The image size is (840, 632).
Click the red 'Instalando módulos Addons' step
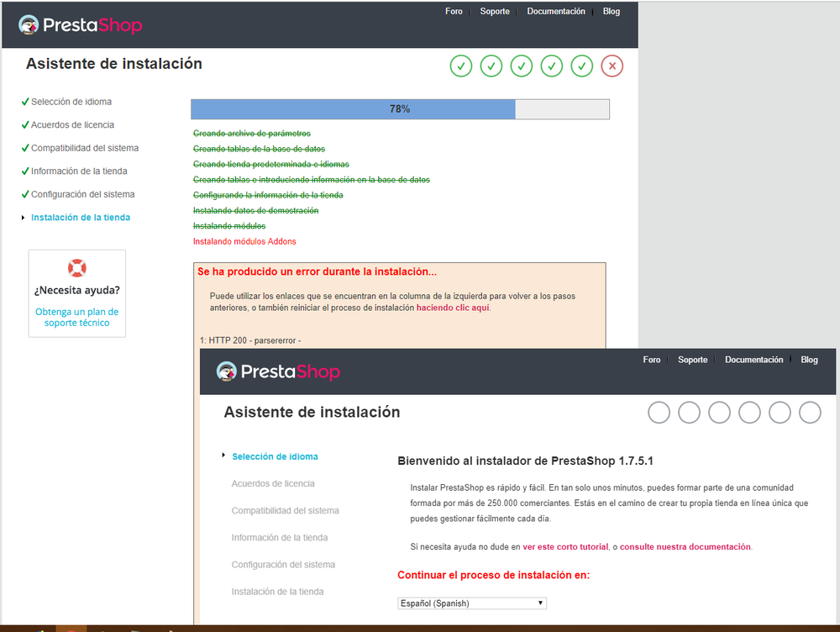244,241
